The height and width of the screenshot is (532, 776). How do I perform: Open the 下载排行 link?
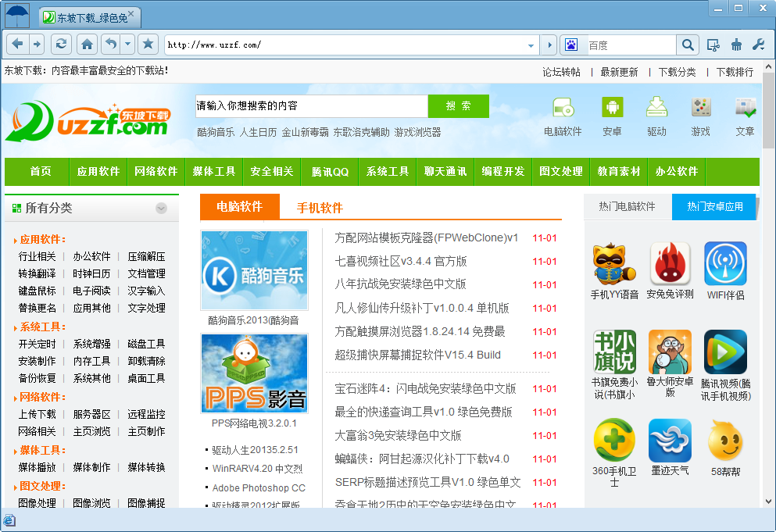click(735, 72)
